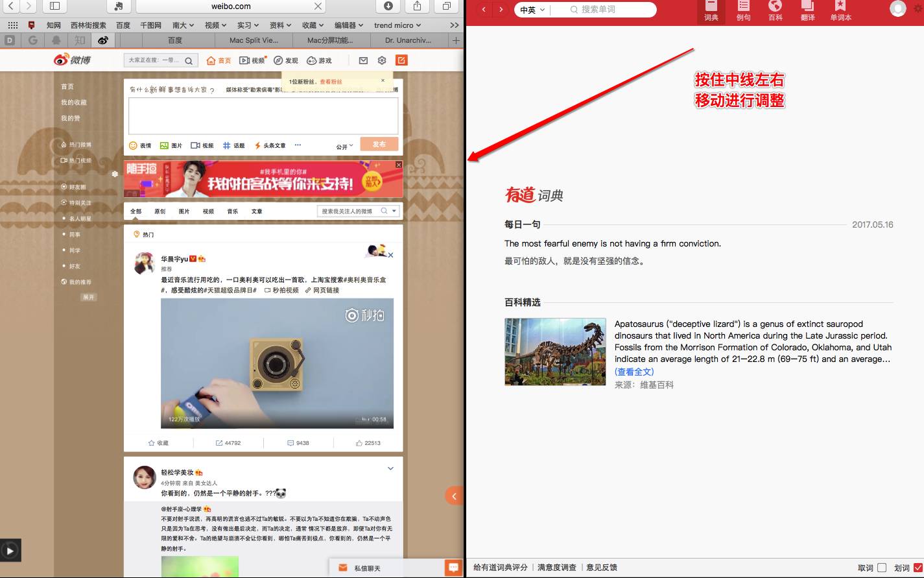This screenshot has width=924, height=578.
Task: Expand the 中英 language dropdown
Action: pyautogui.click(x=533, y=10)
